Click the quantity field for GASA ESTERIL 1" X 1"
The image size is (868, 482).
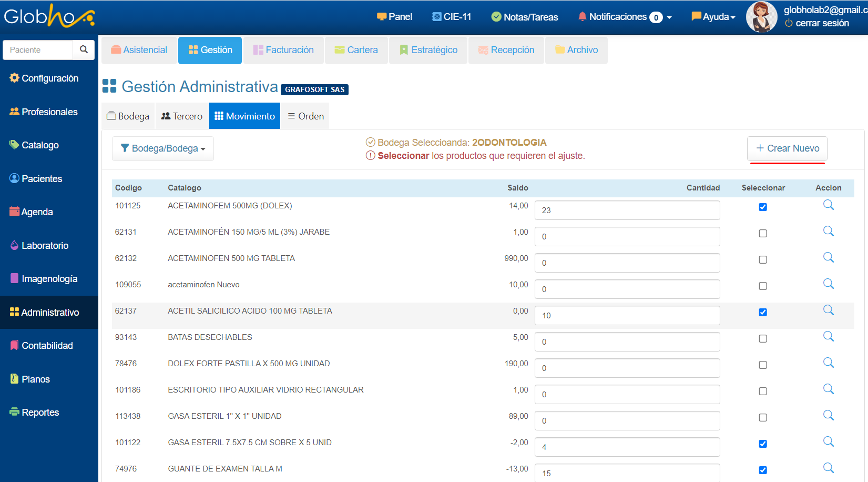(627, 421)
